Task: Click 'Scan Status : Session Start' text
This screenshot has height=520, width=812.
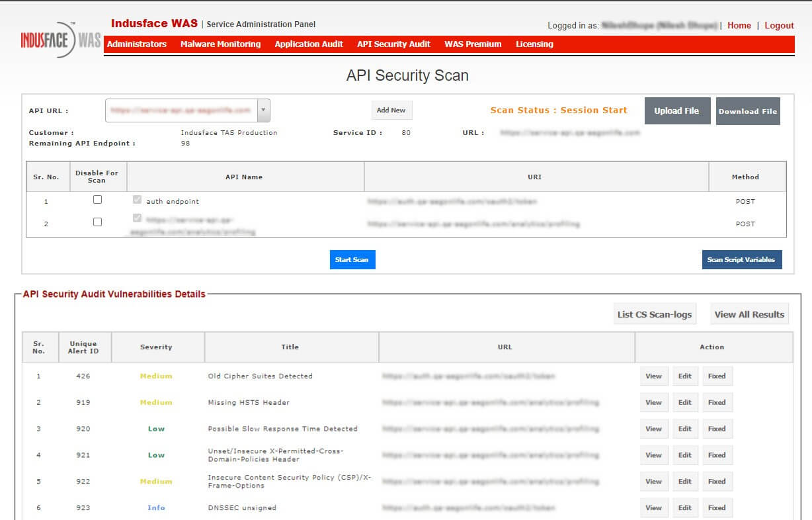Action: pos(559,110)
